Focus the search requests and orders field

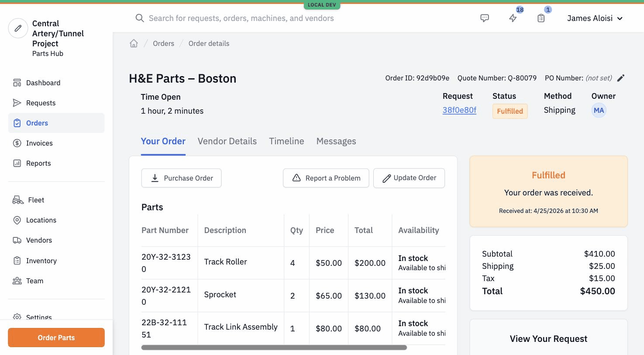pyautogui.click(x=241, y=18)
